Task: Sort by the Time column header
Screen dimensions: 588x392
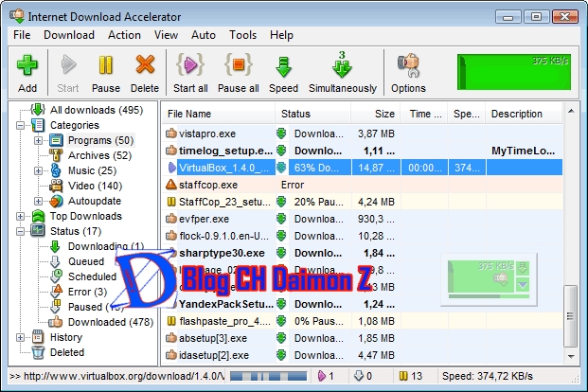Action: (424, 114)
